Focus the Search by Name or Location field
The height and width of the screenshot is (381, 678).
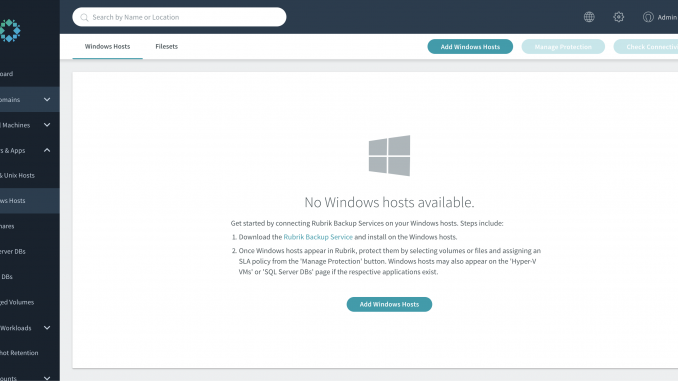(179, 17)
